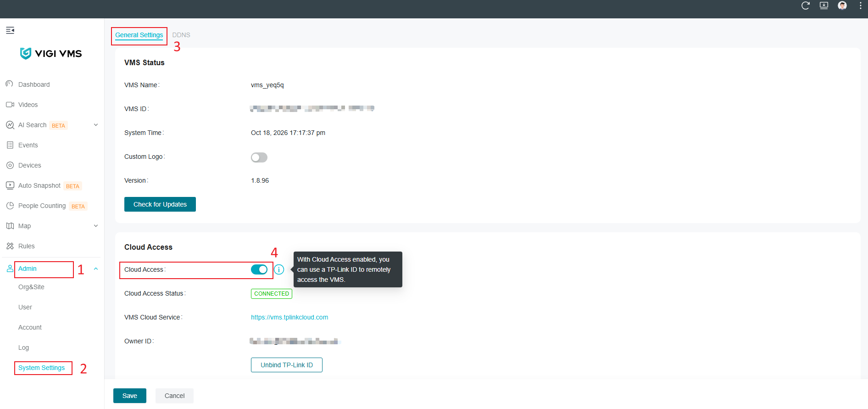The width and height of the screenshot is (868, 409).
Task: Click Unbind TP-Link ID button
Action: point(287,365)
